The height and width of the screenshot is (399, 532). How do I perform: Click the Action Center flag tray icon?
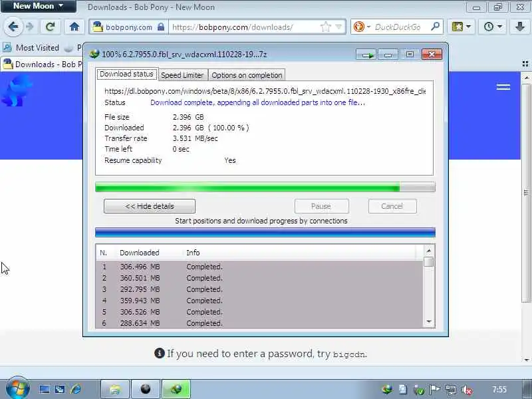tap(435, 390)
